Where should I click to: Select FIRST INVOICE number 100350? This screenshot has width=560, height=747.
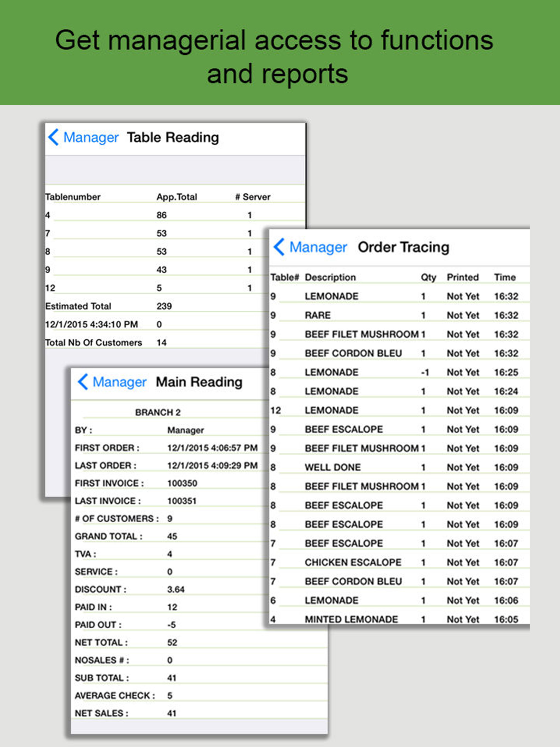pos(182,483)
